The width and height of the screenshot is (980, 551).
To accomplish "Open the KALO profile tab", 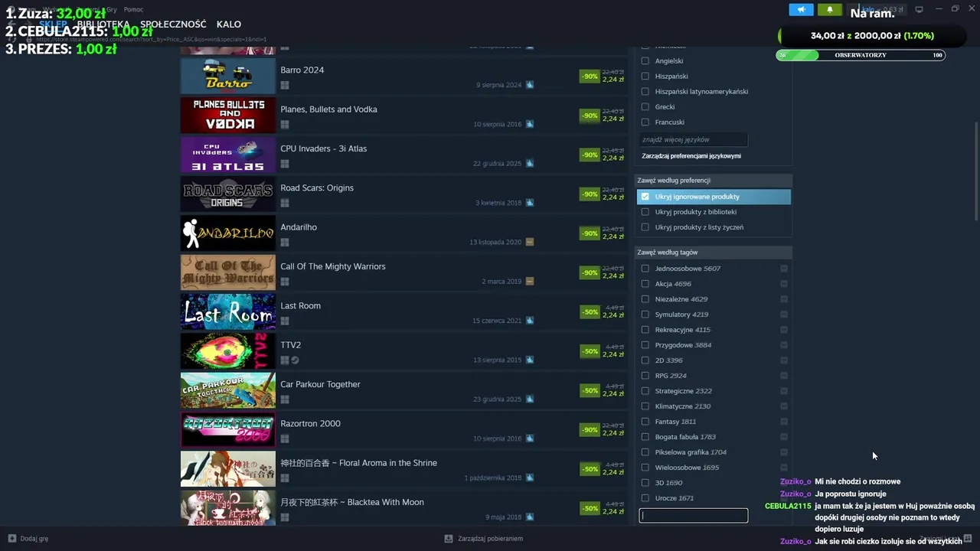I will pos(229,24).
